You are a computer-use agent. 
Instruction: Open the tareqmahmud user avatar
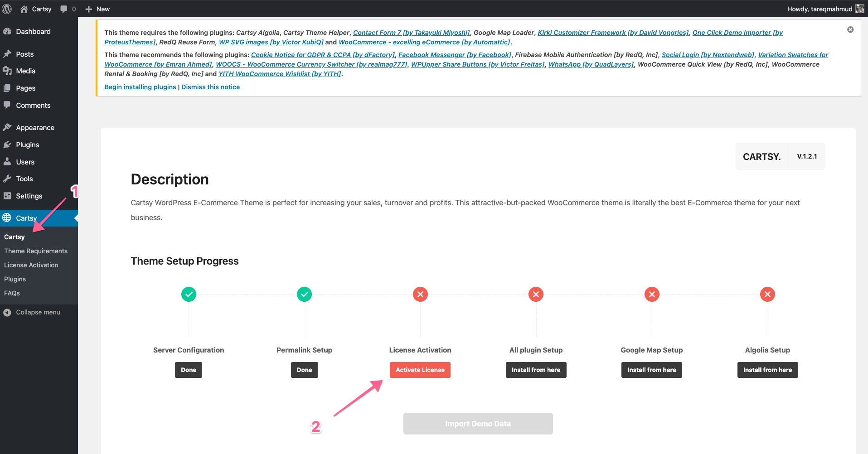[x=860, y=9]
